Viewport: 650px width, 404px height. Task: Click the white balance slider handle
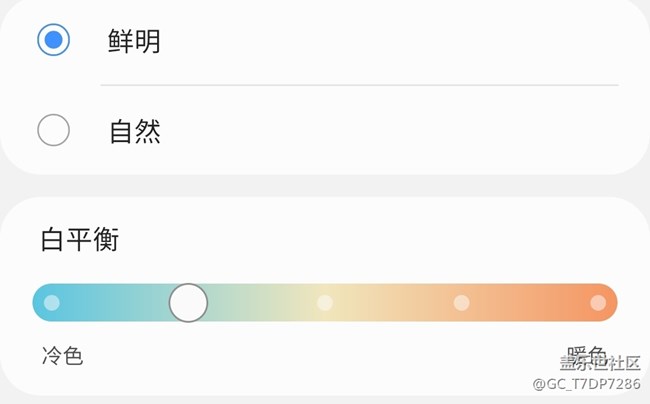188,302
